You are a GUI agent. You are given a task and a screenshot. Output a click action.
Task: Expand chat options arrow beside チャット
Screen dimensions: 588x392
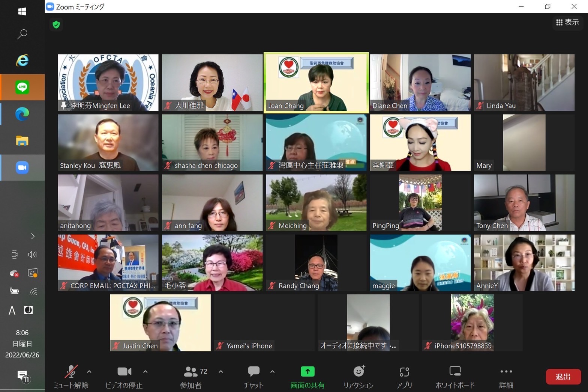click(x=273, y=372)
